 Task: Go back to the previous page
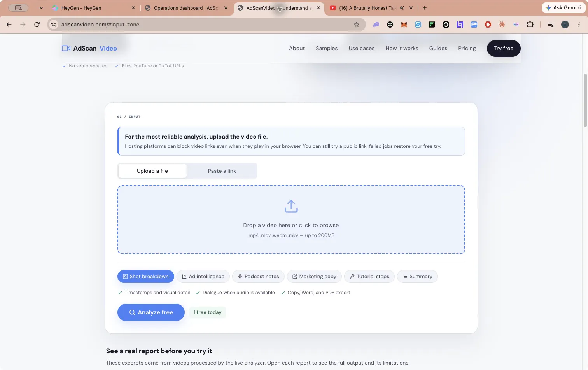pyautogui.click(x=9, y=25)
